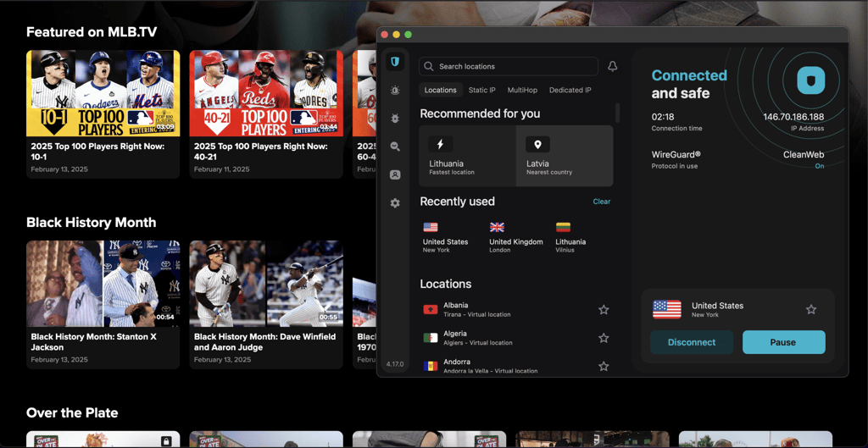Click the WireGuard protocol in use label
This screenshot has width=868, height=448.
[675, 159]
